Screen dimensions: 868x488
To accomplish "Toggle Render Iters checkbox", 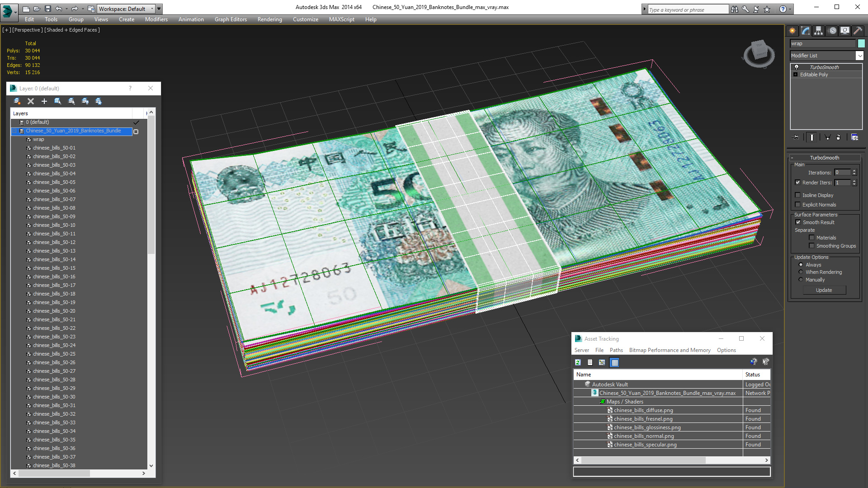I will coord(797,183).
